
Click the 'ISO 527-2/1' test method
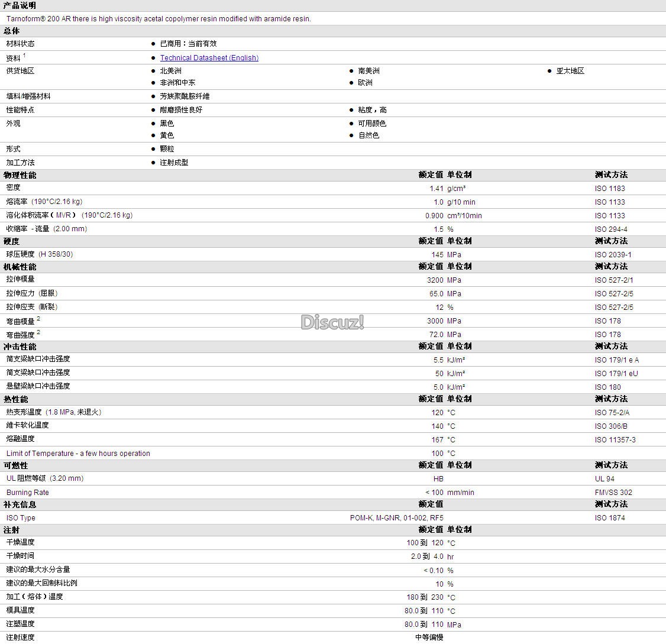point(614,280)
